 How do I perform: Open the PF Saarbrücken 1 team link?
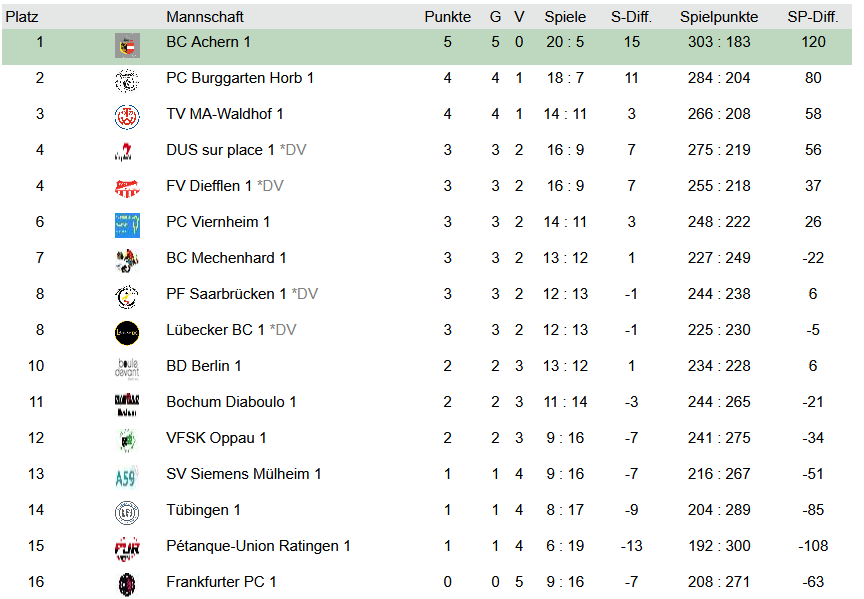coord(226,294)
